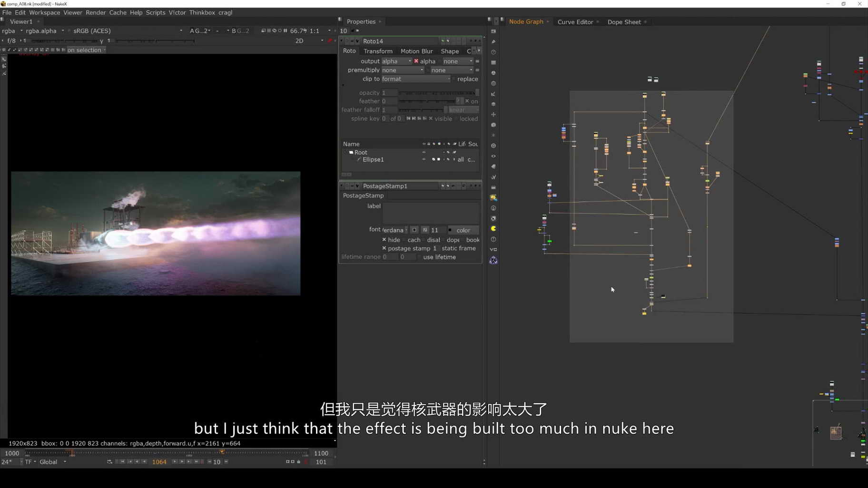868x488 pixels.
Task: Open the output alpha dropdown
Action: (396, 61)
